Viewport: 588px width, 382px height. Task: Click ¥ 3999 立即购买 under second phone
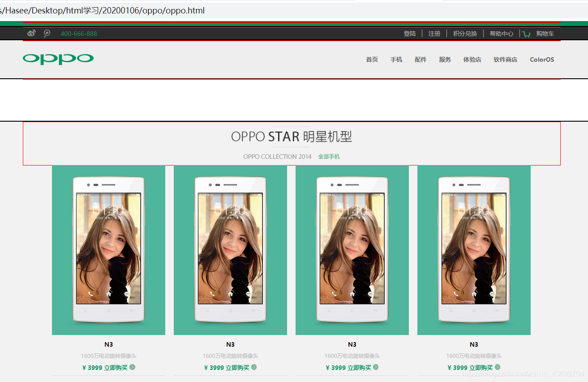227,368
